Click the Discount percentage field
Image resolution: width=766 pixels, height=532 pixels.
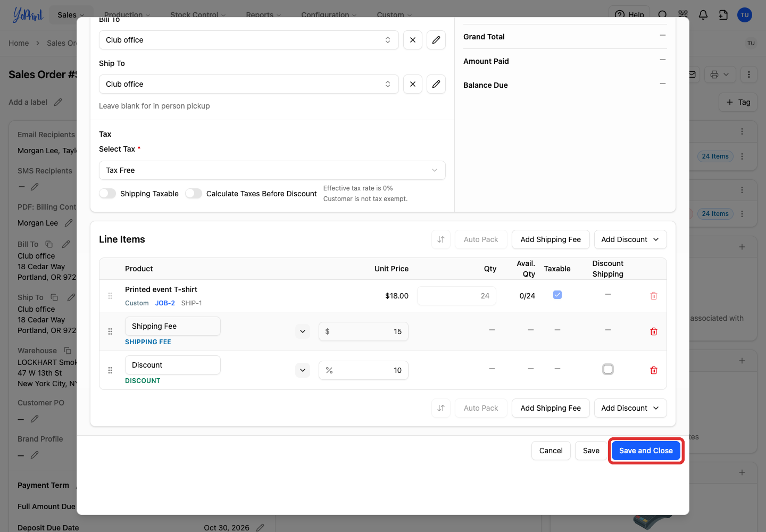pyautogui.click(x=363, y=370)
